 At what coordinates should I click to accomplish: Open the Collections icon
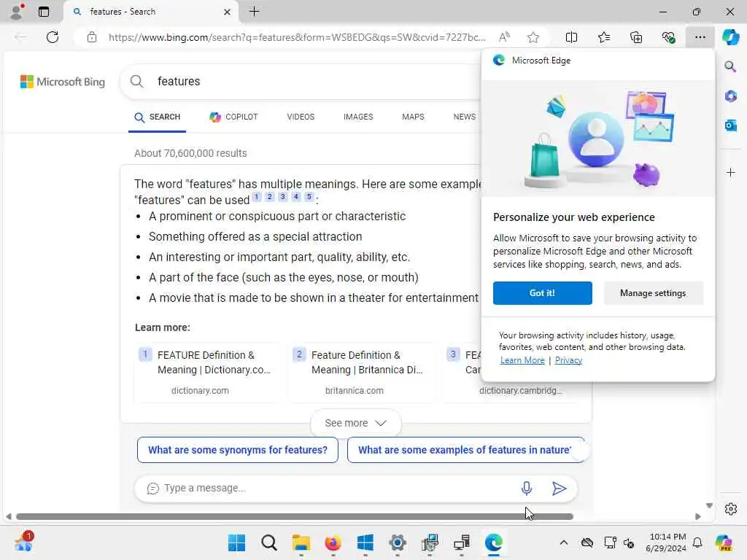pos(636,37)
